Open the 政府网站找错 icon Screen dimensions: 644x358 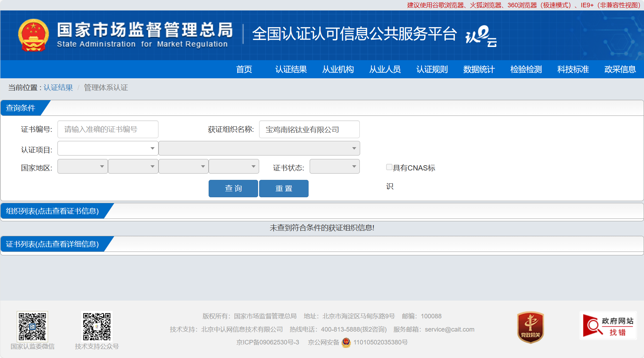[x=608, y=326]
